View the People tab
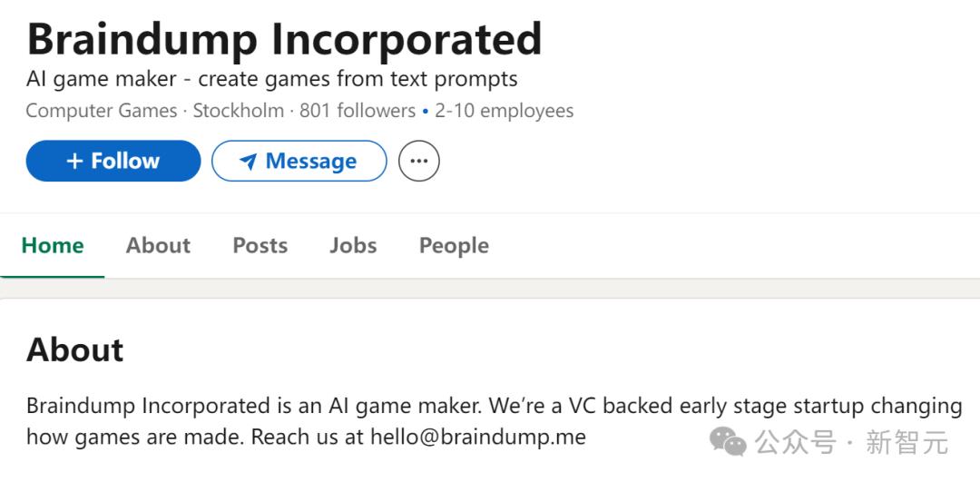This screenshot has height=482, width=980. tap(454, 245)
